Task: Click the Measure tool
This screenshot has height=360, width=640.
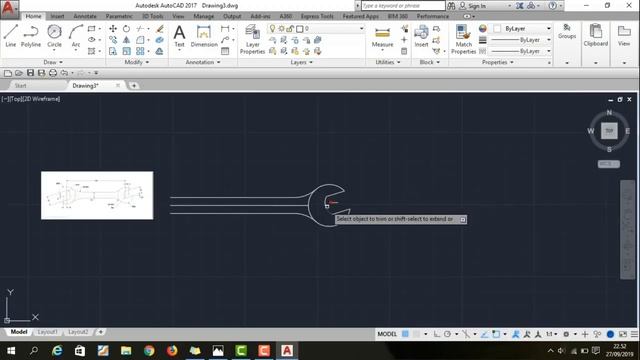Action: point(382,37)
